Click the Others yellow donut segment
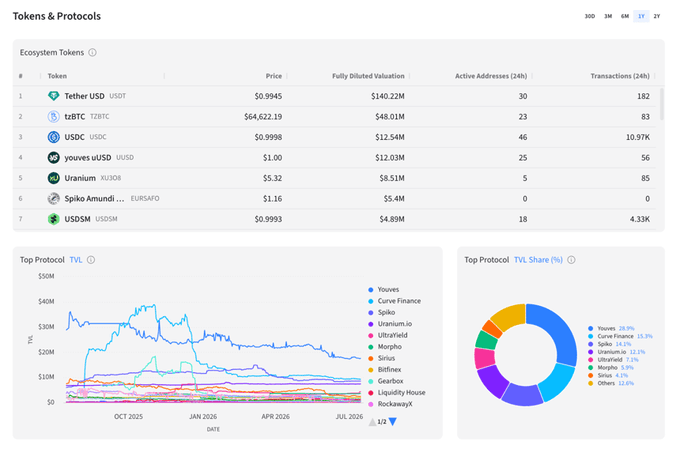Image resolution: width=680 pixels, height=449 pixels. pos(510,316)
